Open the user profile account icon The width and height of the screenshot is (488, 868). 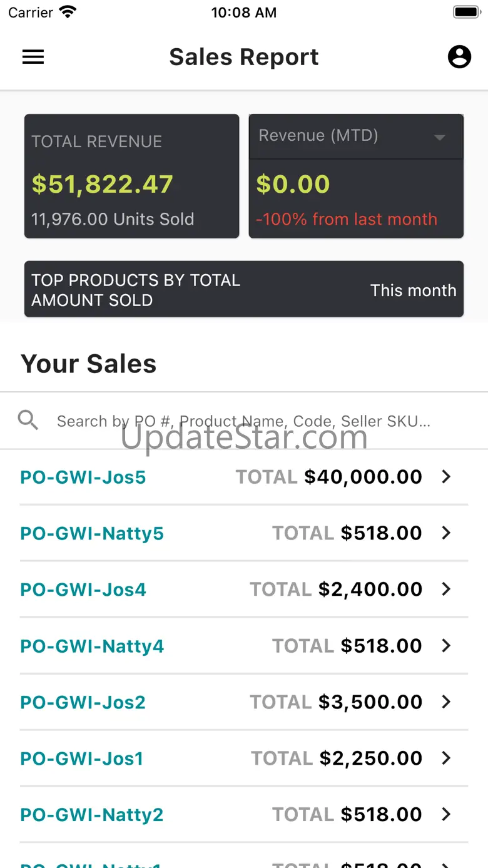459,57
